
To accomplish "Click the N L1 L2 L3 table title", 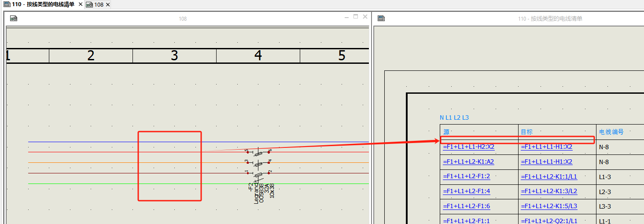I will coord(454,118).
